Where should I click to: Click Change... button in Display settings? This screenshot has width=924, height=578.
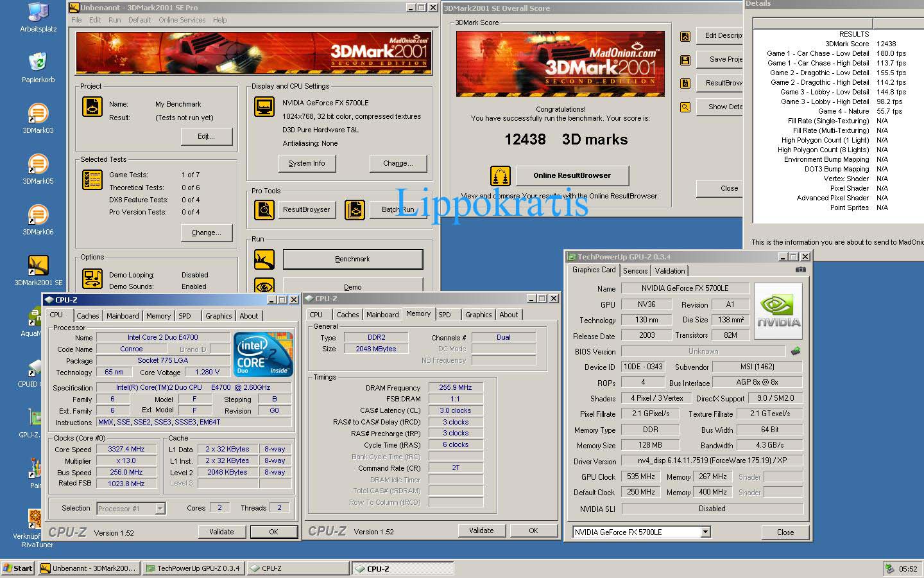pyautogui.click(x=398, y=163)
